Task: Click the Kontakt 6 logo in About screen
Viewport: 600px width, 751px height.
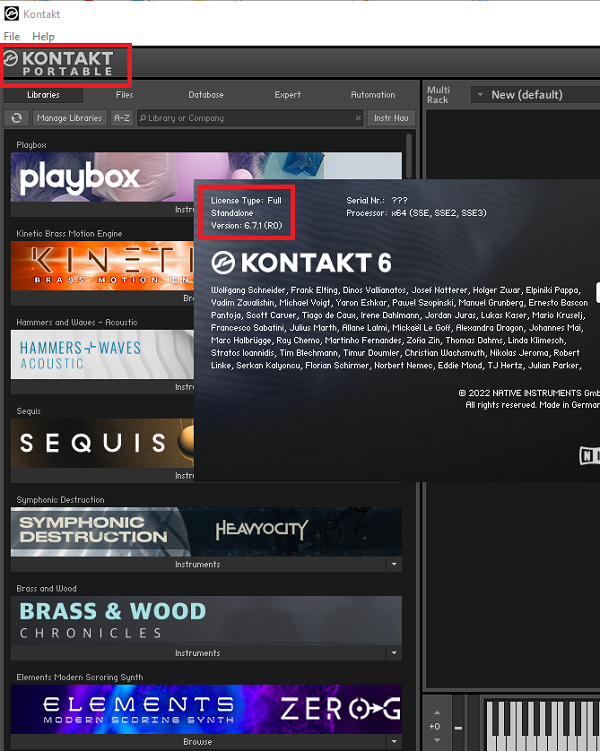Action: point(301,263)
